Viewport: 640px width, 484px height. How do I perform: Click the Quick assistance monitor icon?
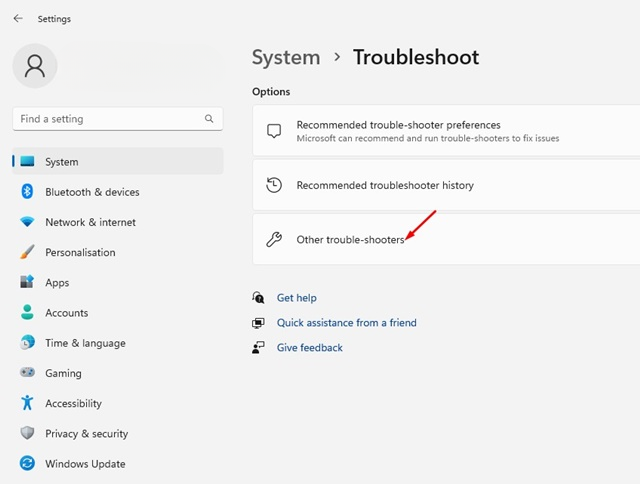[x=258, y=323]
